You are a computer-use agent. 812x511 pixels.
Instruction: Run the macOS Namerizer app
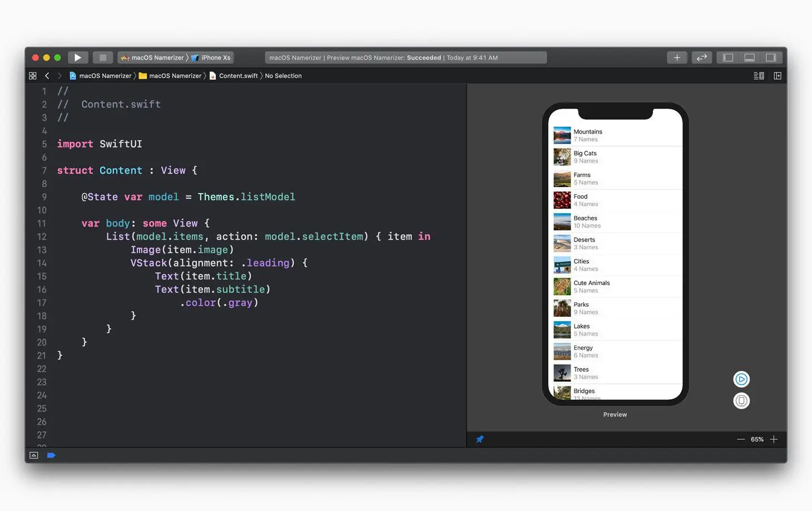click(x=78, y=57)
